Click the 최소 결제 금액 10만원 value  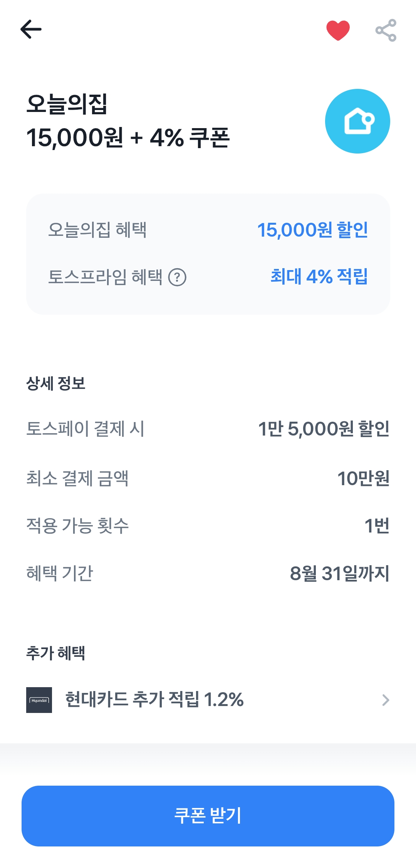pyautogui.click(x=363, y=478)
